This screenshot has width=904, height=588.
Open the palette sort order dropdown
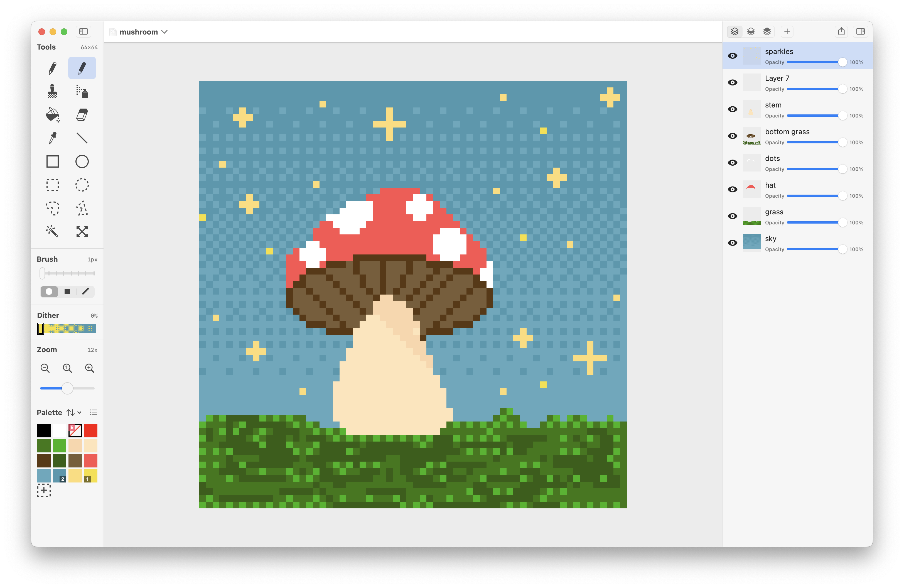[x=74, y=413]
